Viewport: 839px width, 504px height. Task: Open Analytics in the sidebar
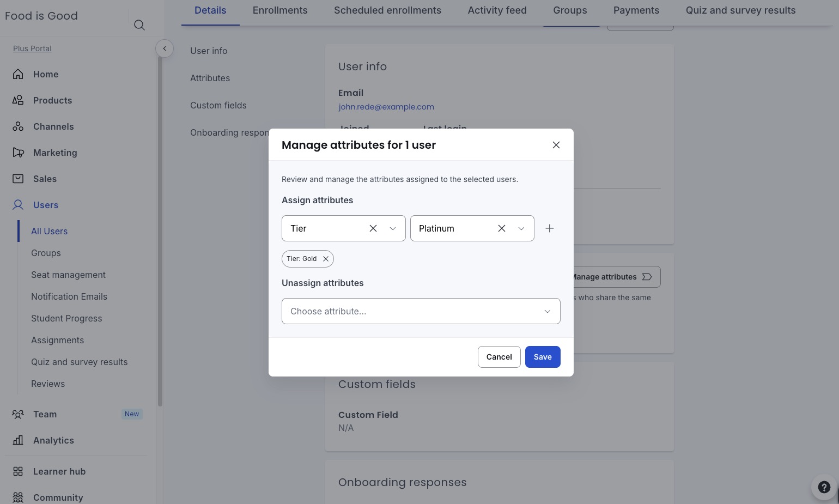[x=53, y=440]
